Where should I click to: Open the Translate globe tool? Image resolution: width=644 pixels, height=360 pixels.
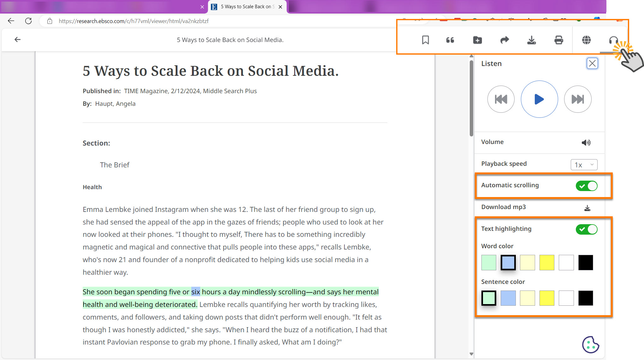click(586, 40)
